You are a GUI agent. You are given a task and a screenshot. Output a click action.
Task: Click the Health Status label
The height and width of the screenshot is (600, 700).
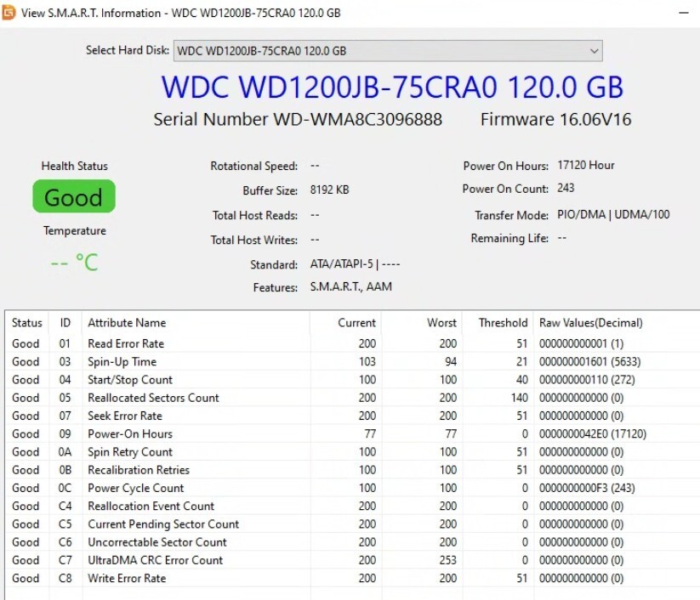pyautogui.click(x=75, y=166)
